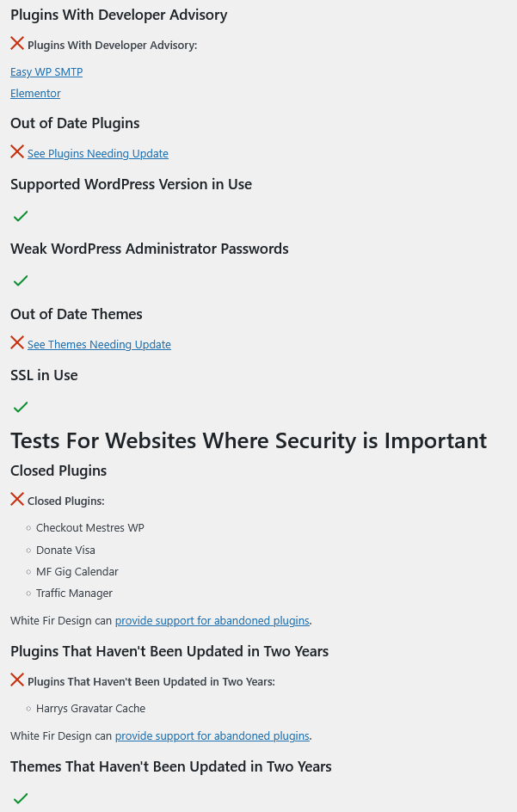
Task: Click red X next to See Themes Needing Update
Action: coord(17,343)
